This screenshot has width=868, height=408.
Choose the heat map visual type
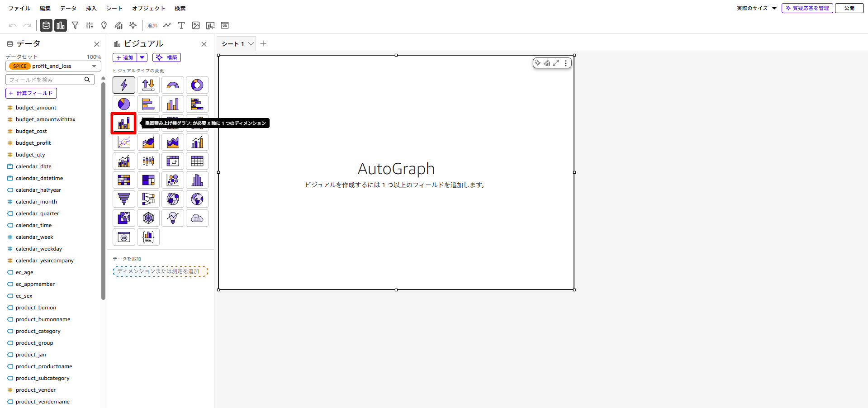coord(124,180)
